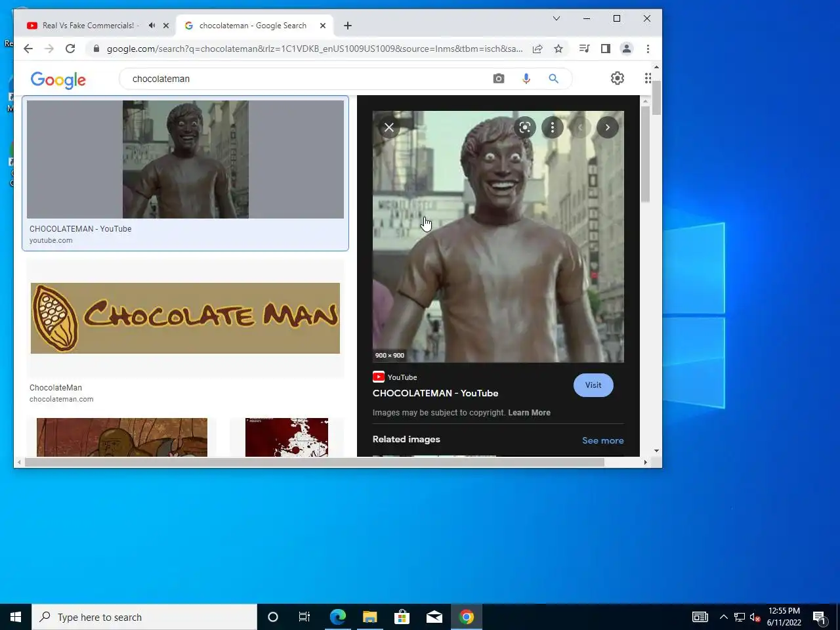The image size is (840, 630).
Task: Select the CHOCOLATEMAN YouTube result thumbnail
Action: click(x=185, y=159)
